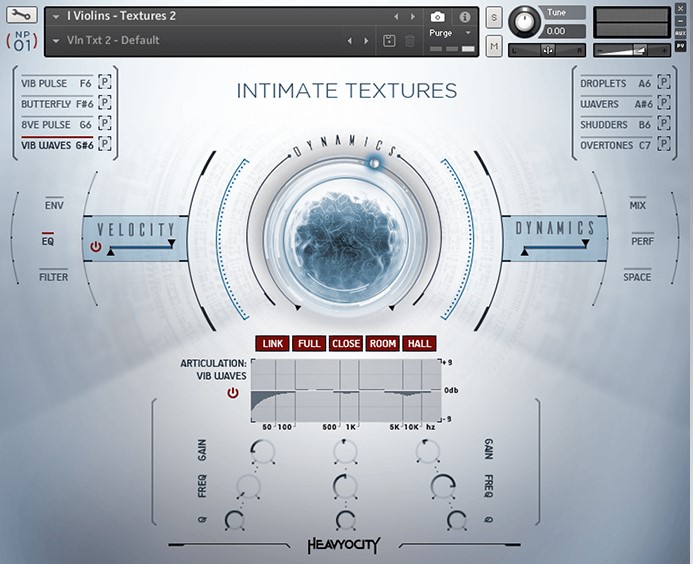
Task: Click the P icon next to OVERTONES
Action: pos(664,144)
